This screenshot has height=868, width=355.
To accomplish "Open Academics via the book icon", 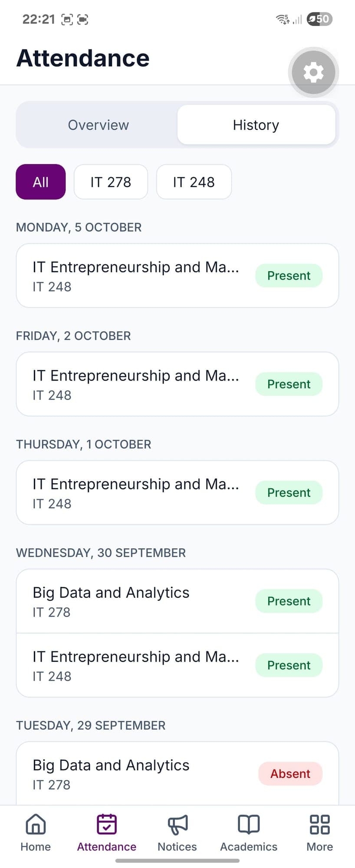I will [249, 824].
